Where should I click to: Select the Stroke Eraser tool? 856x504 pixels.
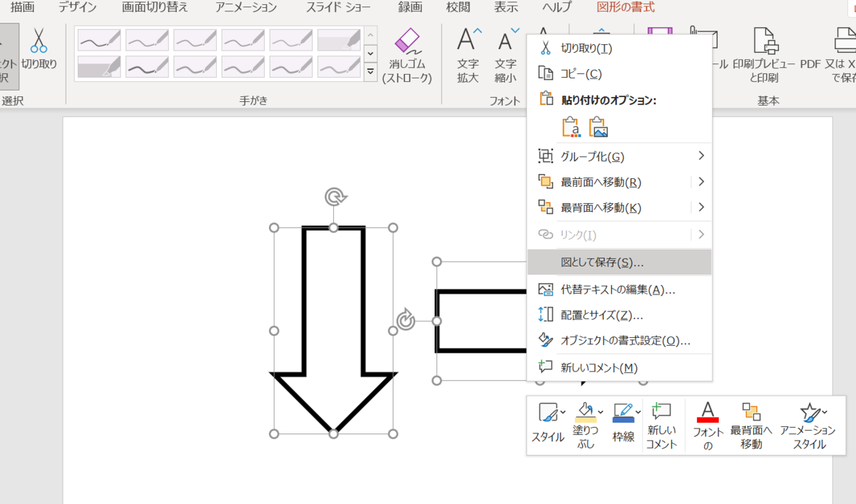coord(407,56)
